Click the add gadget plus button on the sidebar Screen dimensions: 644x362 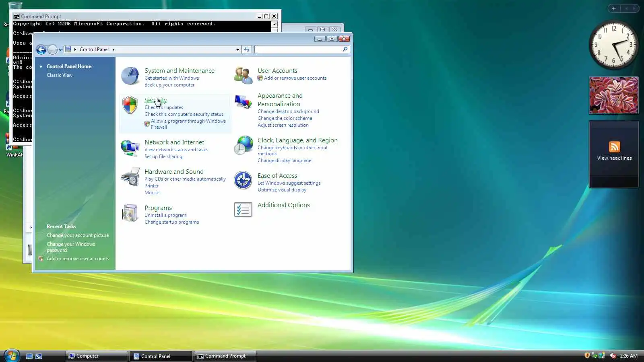[x=614, y=8]
